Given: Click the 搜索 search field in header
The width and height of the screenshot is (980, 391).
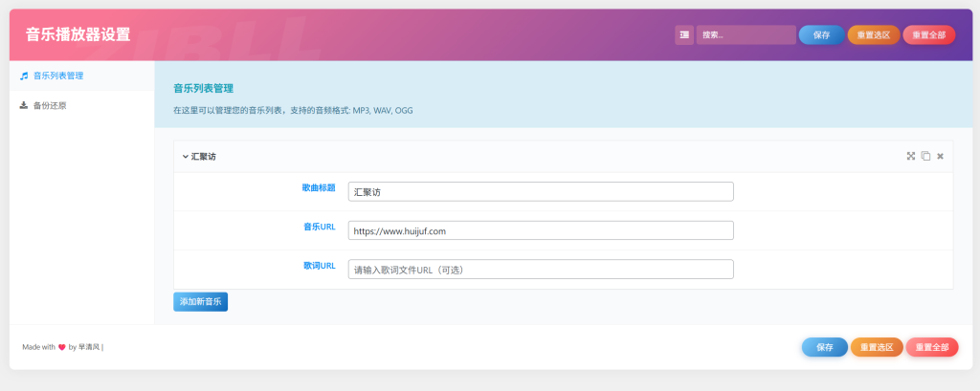Looking at the screenshot, I should (746, 35).
